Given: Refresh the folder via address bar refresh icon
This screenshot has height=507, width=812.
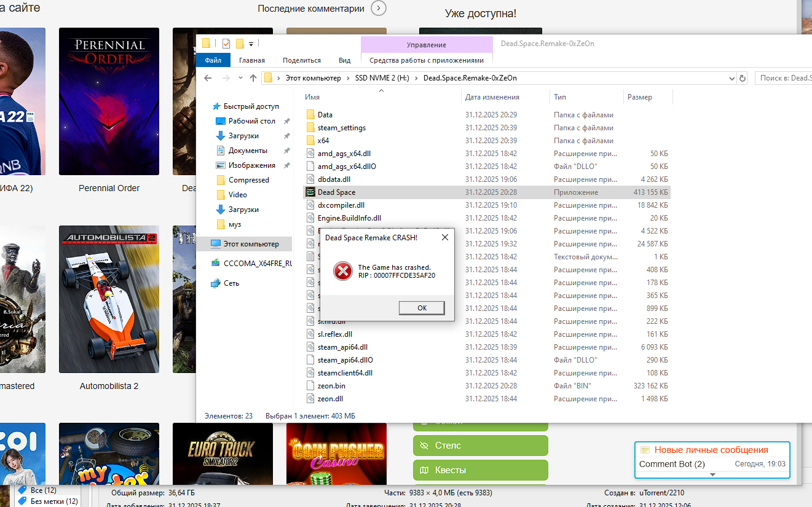Looking at the screenshot, I should click(x=743, y=78).
